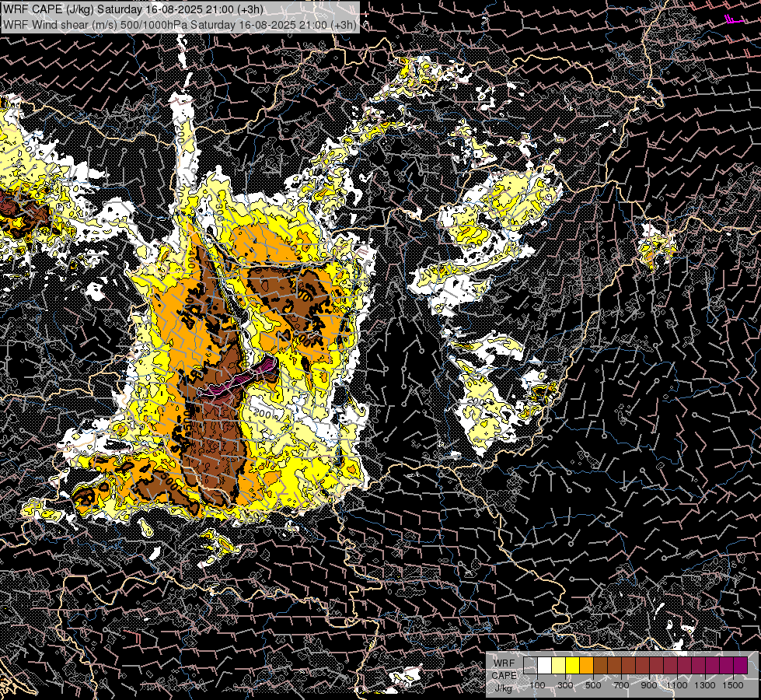Click the 'CAPE' label in the legend
The height and width of the screenshot is (700, 761).
[504, 676]
